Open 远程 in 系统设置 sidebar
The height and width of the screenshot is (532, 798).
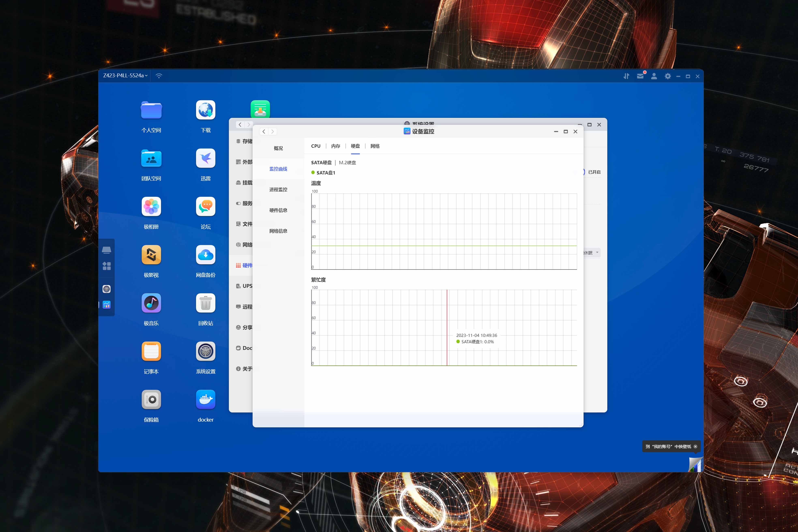click(x=244, y=307)
